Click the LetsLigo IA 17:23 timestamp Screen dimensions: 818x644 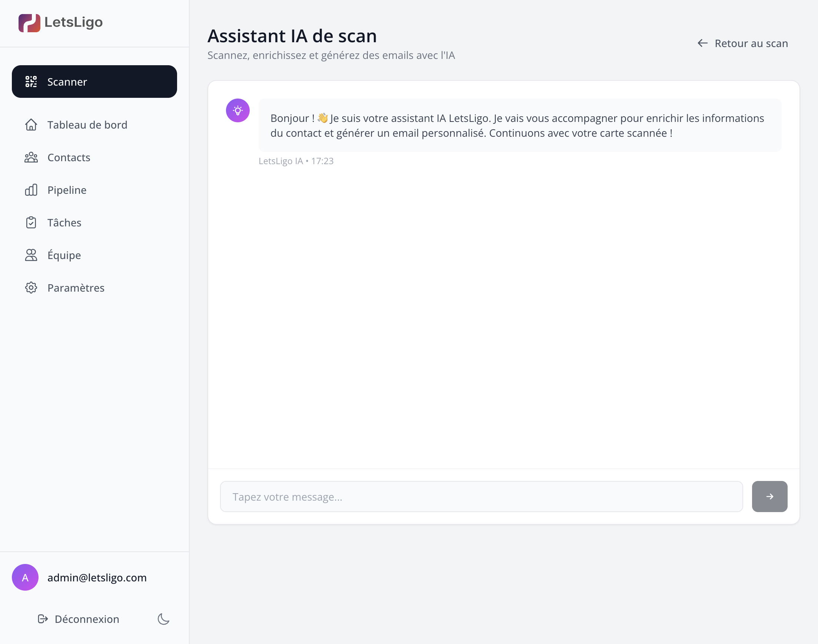(x=296, y=161)
